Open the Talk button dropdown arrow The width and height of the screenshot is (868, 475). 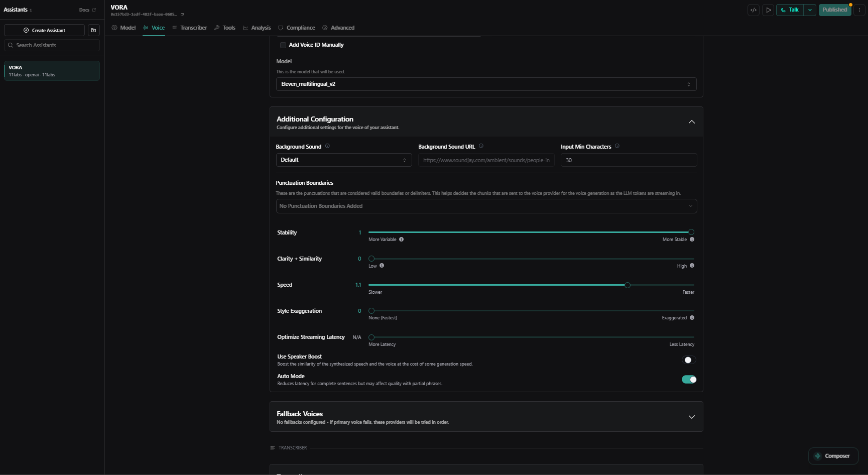pos(810,10)
